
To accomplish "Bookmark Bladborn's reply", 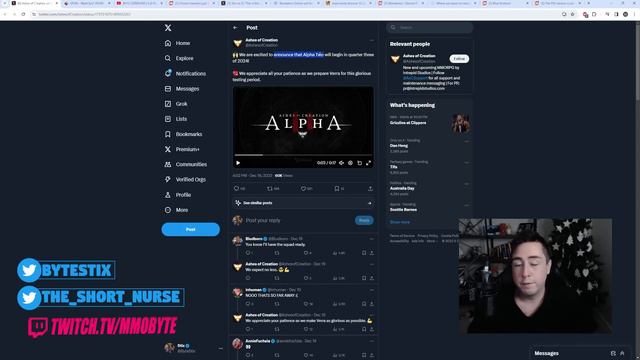I will 364,253.
